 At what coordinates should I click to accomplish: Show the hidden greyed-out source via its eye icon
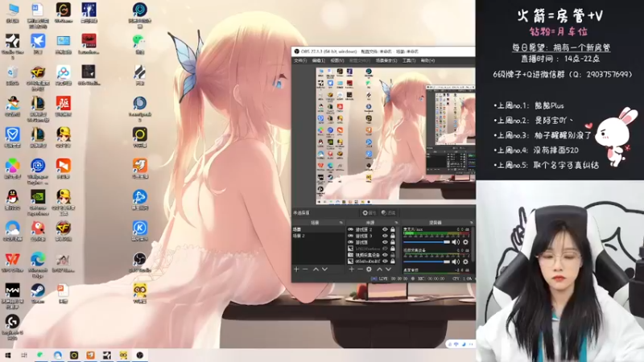[385, 249]
